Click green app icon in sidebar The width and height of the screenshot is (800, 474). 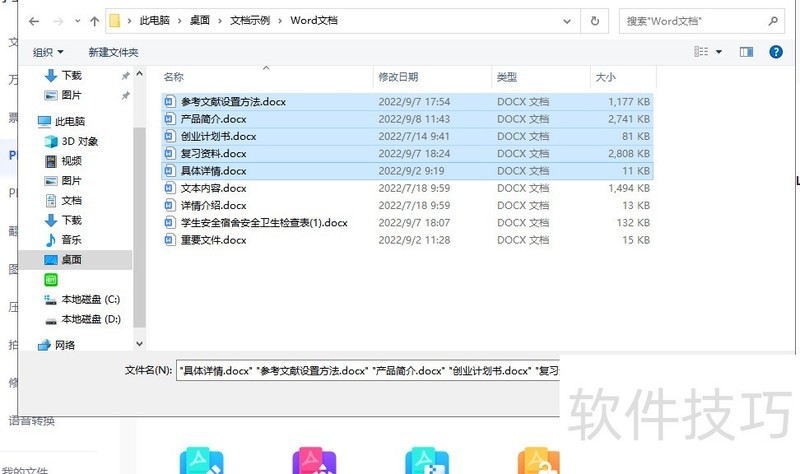[x=51, y=280]
